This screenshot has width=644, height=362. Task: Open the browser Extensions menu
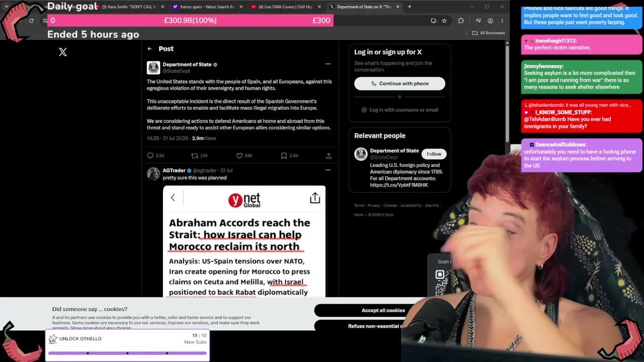coord(461,21)
